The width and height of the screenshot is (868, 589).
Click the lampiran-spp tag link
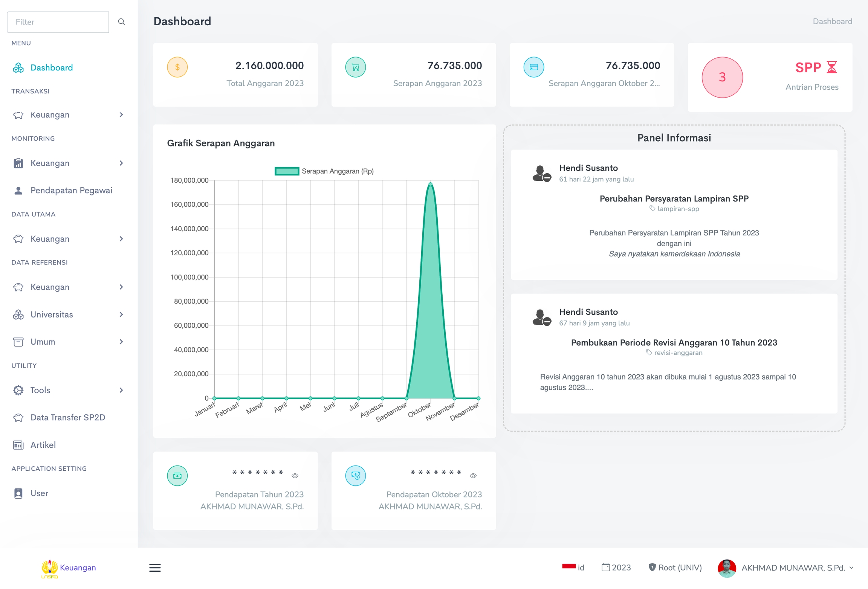coord(678,209)
